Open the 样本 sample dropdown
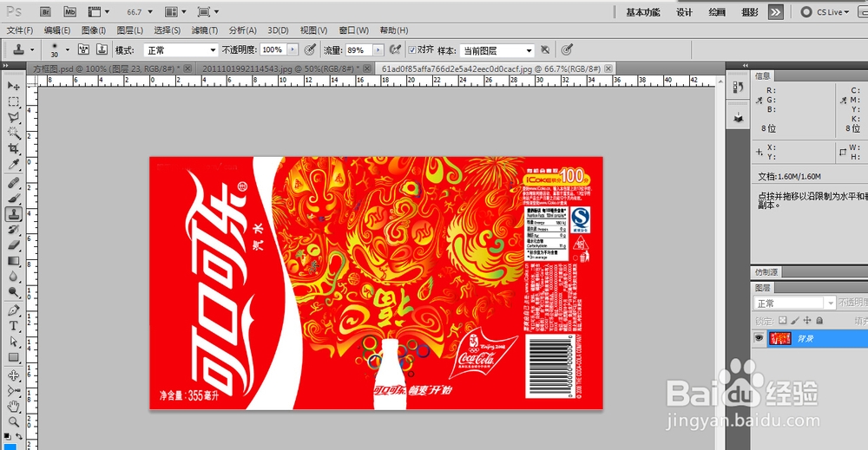This screenshot has width=868, height=450. pyautogui.click(x=496, y=50)
